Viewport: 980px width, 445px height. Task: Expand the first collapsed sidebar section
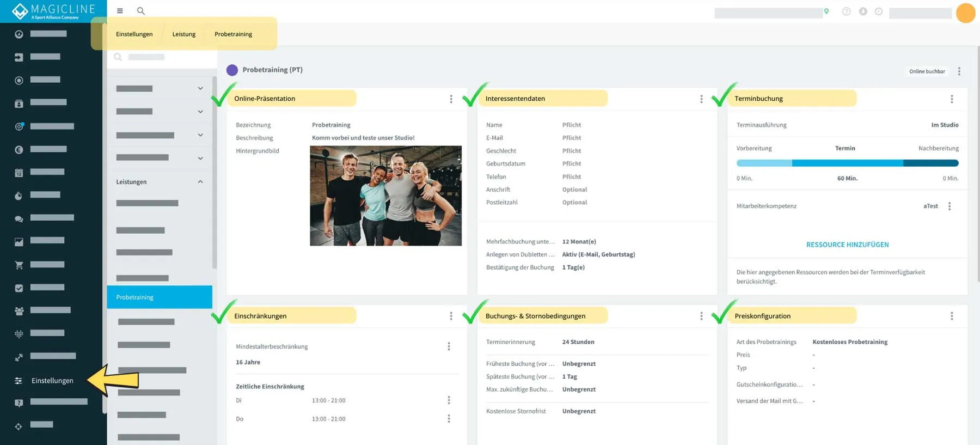(200, 89)
